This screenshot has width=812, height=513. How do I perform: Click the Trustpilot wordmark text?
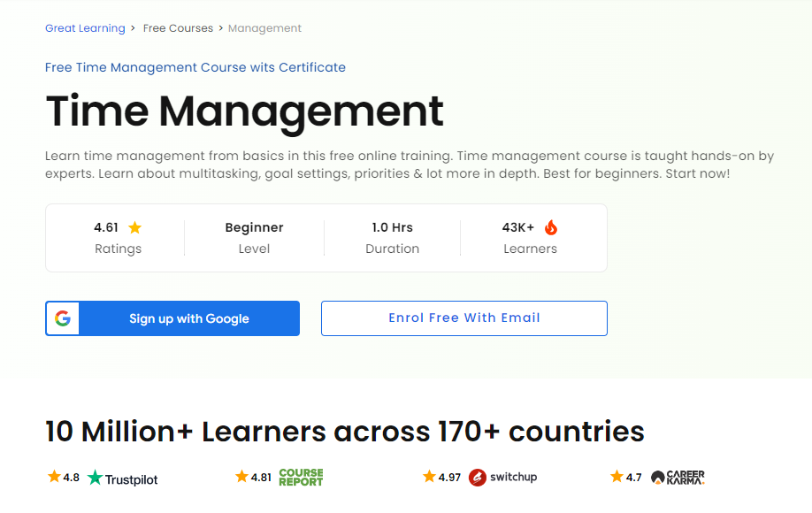[x=132, y=480]
